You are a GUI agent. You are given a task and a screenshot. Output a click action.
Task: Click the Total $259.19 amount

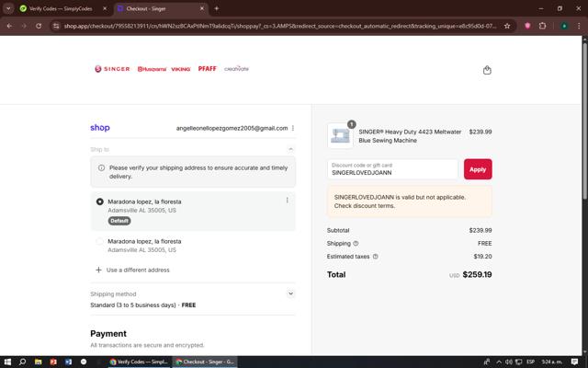(477, 274)
